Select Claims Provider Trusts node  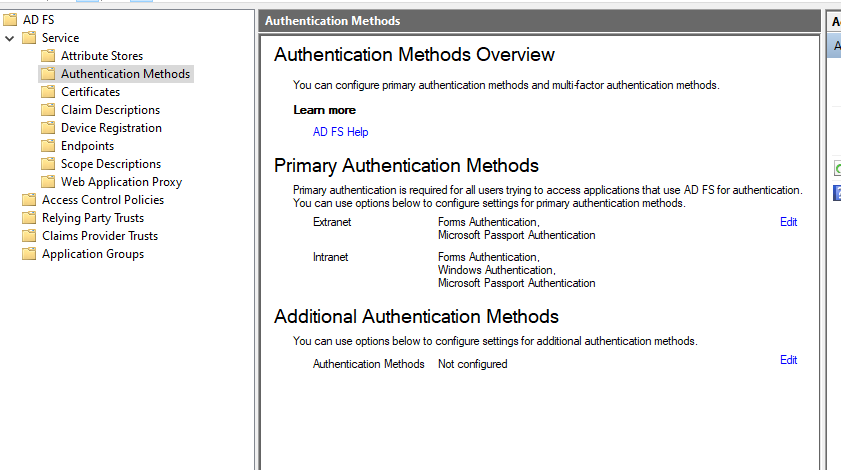(x=99, y=236)
